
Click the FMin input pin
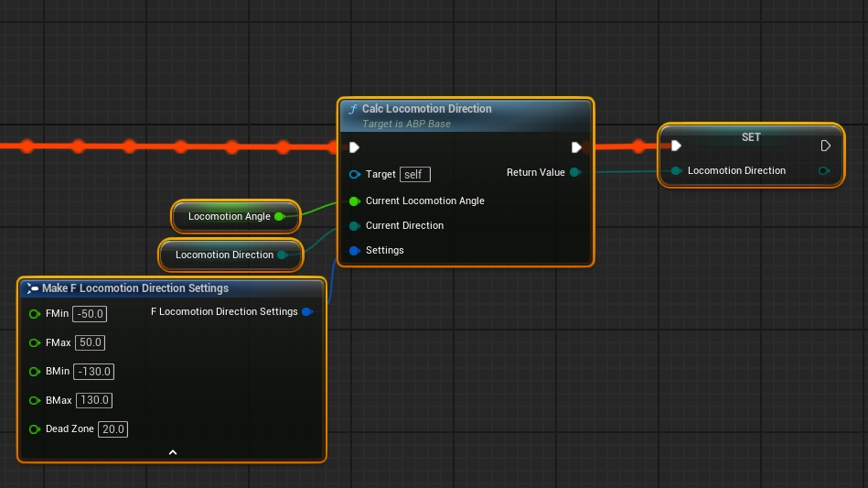coord(35,314)
